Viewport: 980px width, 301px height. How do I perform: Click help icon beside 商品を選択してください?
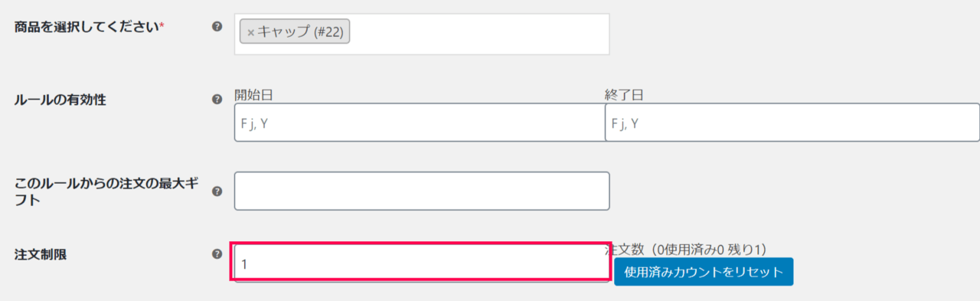click(x=217, y=27)
